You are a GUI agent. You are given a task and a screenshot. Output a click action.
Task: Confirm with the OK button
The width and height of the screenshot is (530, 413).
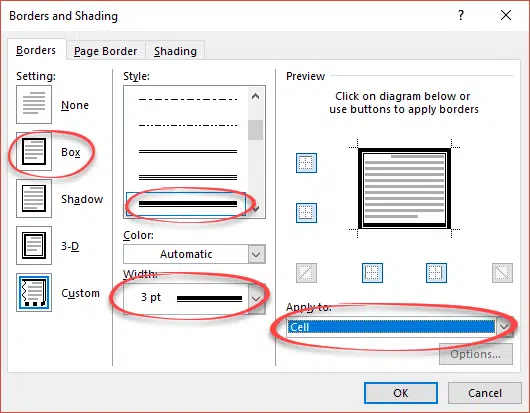click(x=401, y=393)
